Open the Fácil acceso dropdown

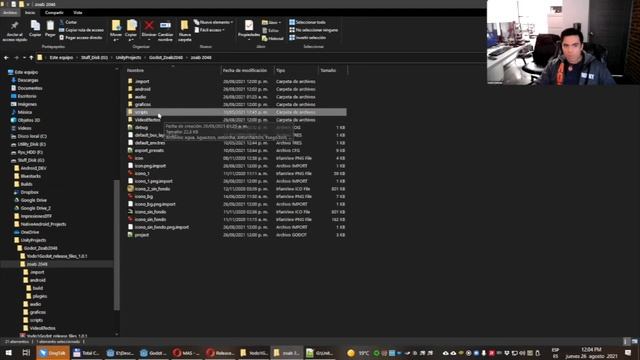[x=210, y=30]
